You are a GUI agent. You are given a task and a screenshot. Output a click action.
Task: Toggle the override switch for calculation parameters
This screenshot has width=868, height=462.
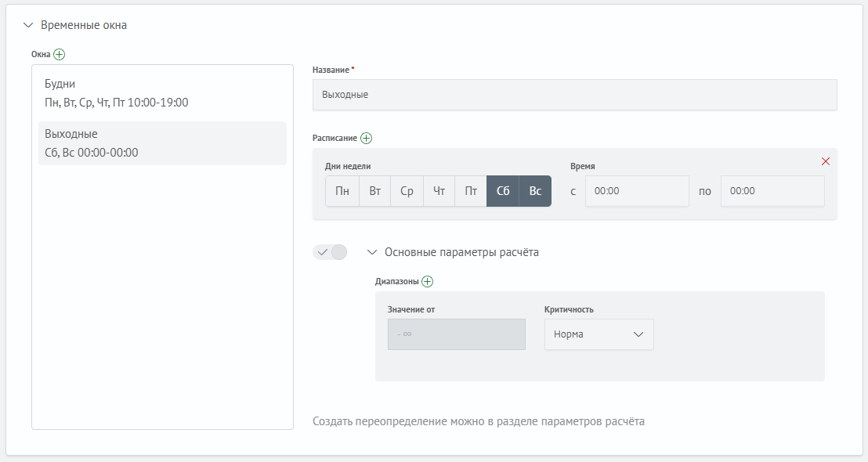pyautogui.click(x=330, y=252)
